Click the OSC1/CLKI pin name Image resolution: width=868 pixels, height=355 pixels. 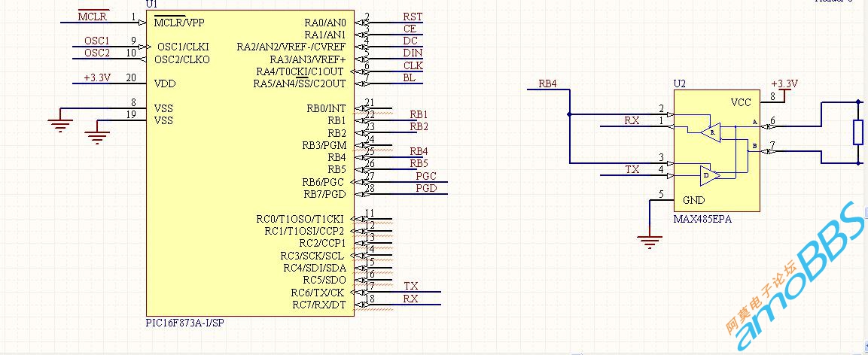click(183, 47)
